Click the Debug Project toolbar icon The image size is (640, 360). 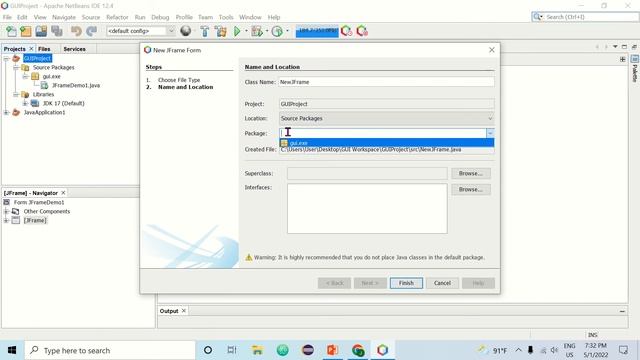(257, 31)
